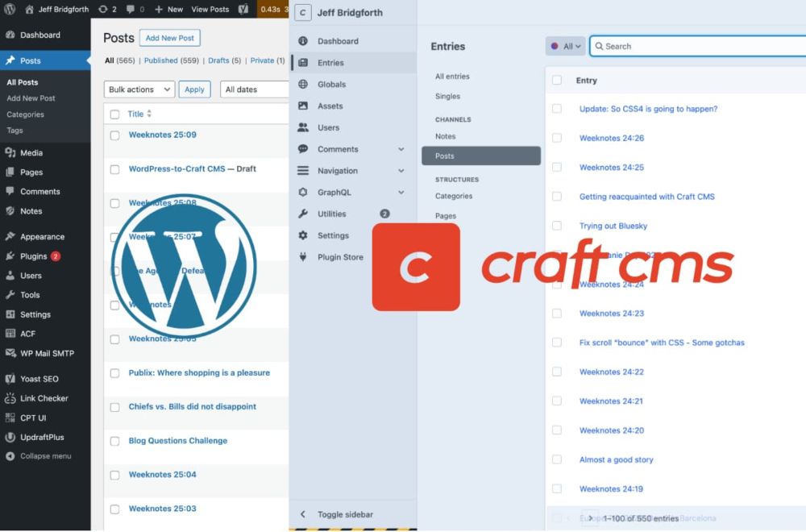Open the All status filter dropdown
Screen dimensions: 806x532
coord(566,46)
